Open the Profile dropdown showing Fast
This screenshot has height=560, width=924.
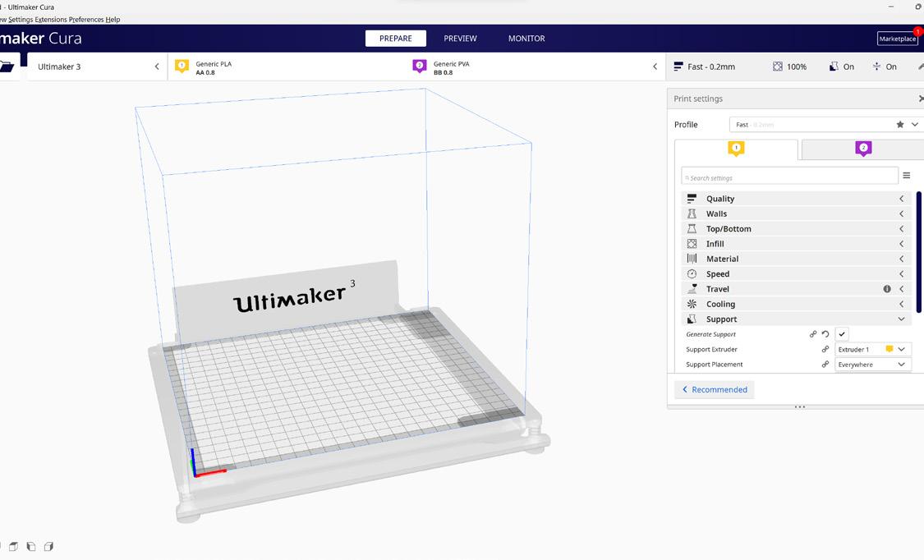tap(826, 124)
